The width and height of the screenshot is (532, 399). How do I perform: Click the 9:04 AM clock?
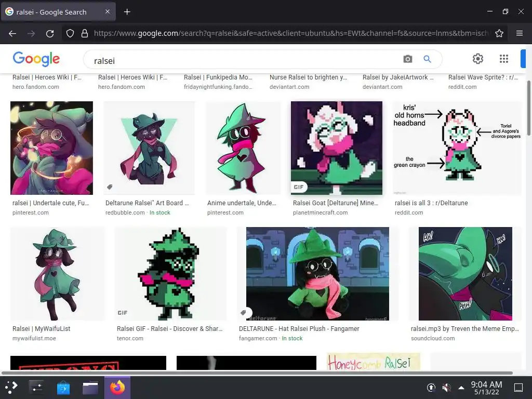486,384
